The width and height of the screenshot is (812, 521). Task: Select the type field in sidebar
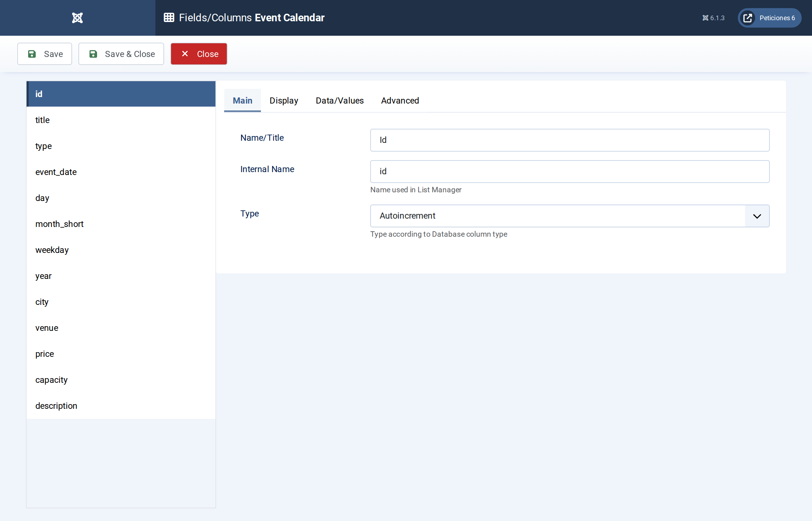121,146
